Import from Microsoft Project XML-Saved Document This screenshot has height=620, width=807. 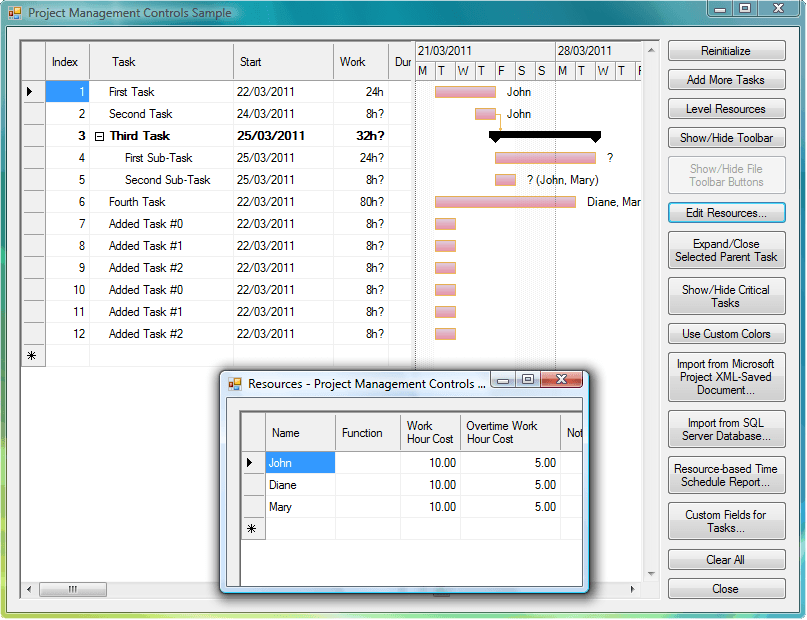click(726, 377)
